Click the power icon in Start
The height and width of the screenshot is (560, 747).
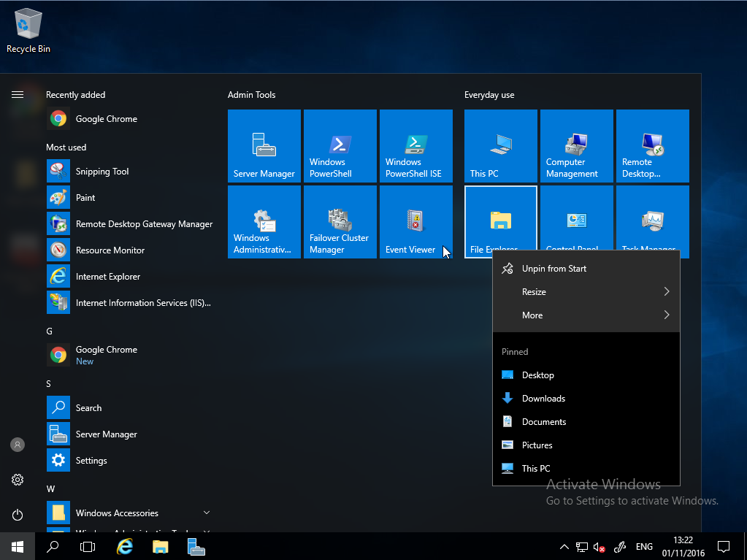click(18, 515)
